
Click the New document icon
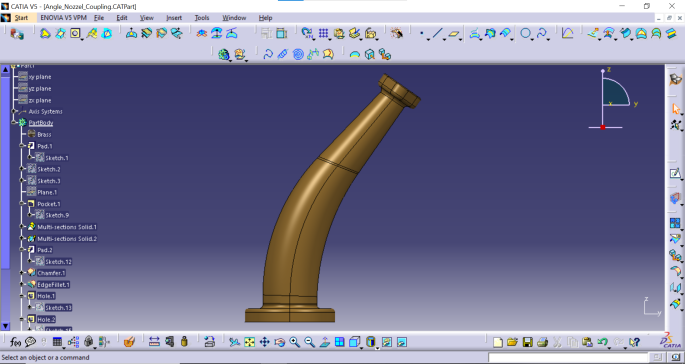498,342
